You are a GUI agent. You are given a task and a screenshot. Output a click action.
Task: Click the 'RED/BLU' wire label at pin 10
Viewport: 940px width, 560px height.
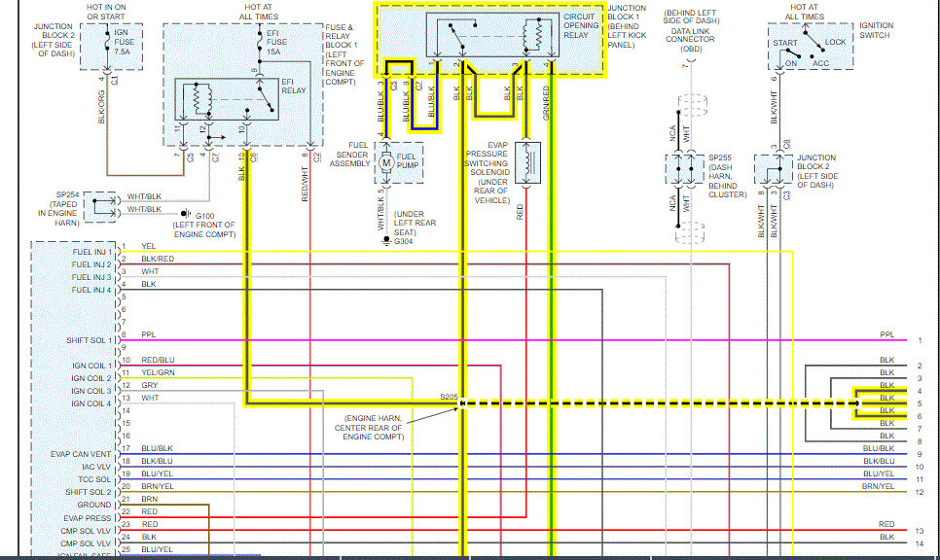[x=158, y=360]
